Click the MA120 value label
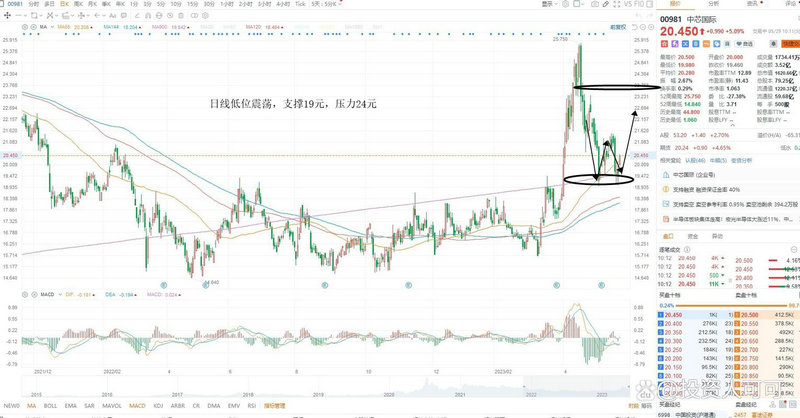Viewport: 800px width, 418px height. [x=264, y=27]
